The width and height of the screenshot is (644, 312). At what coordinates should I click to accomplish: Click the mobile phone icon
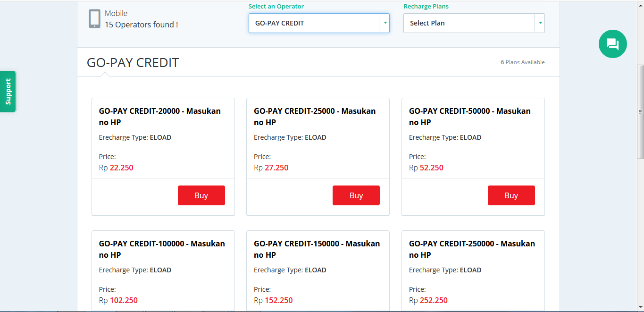click(x=94, y=19)
